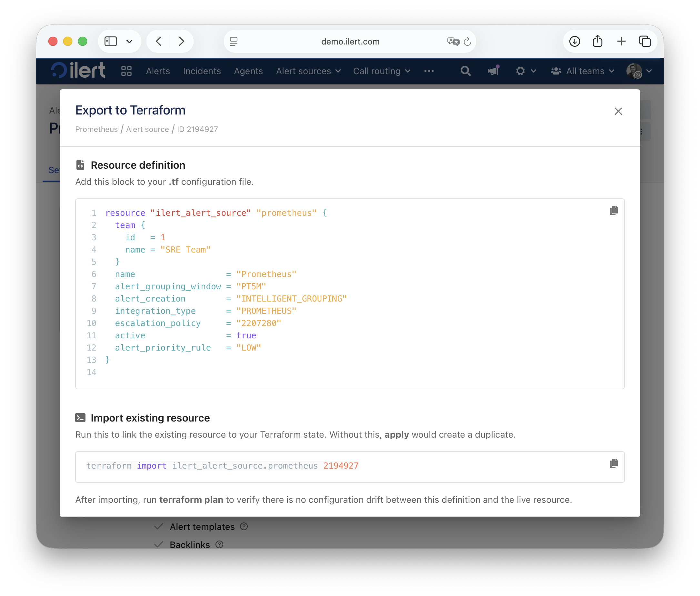Image resolution: width=700 pixels, height=596 pixels.
Task: Go to the Alerts menu item
Action: click(158, 71)
